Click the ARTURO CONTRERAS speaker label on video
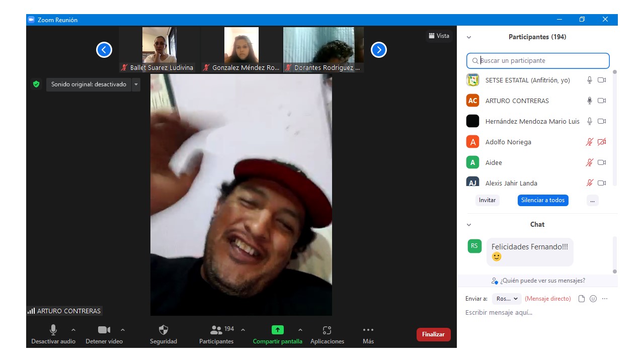The width and height of the screenshot is (644, 362). (64, 311)
